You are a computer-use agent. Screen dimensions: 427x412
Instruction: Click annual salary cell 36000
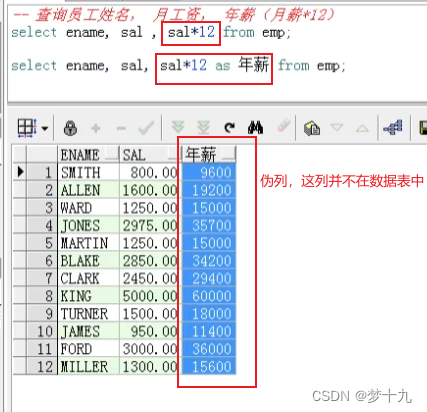point(208,349)
